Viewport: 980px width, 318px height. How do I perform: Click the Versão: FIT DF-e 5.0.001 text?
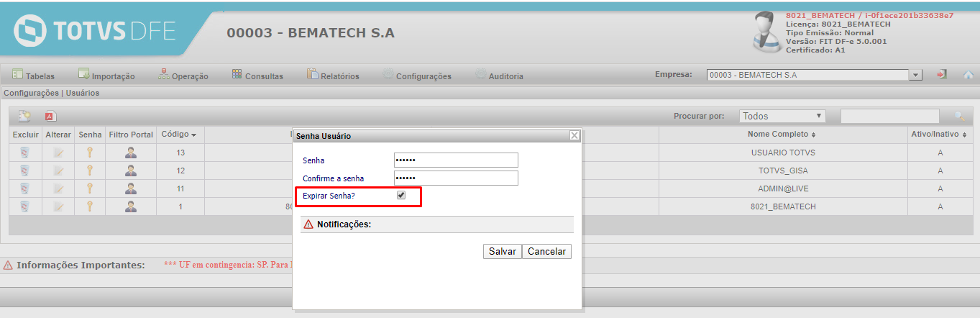click(x=836, y=42)
